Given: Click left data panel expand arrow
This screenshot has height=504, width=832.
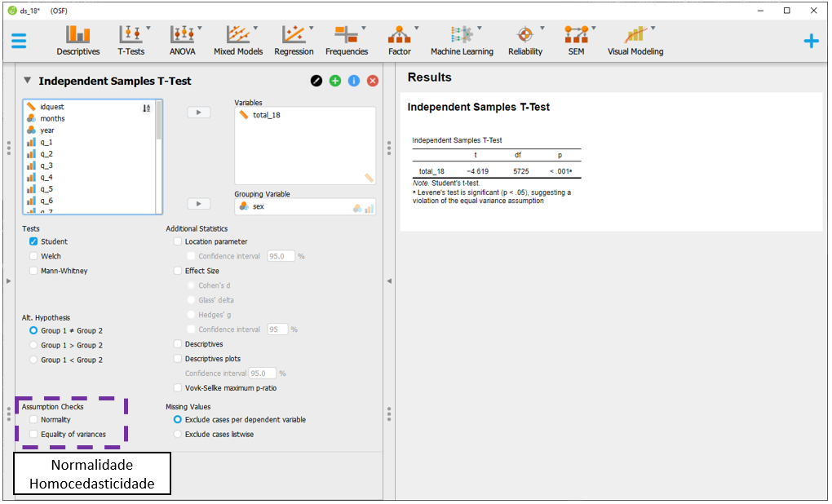Looking at the screenshot, I should 8,281.
